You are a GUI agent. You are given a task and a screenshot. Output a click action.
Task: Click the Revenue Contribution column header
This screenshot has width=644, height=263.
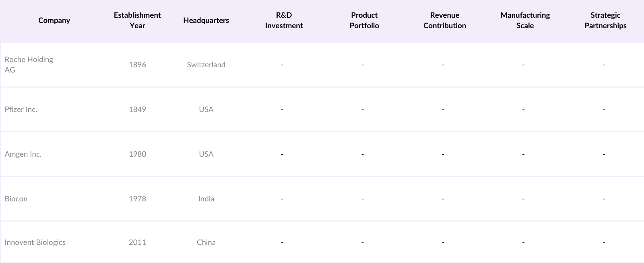[445, 21]
